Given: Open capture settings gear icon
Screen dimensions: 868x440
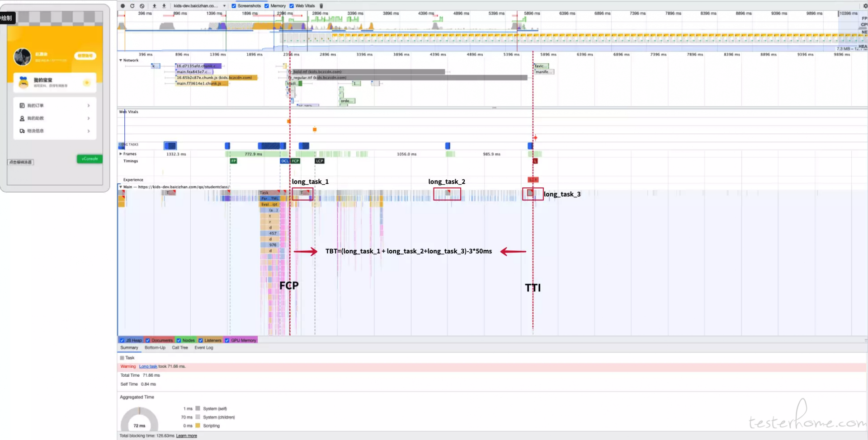Looking at the screenshot, I should [x=865, y=6].
